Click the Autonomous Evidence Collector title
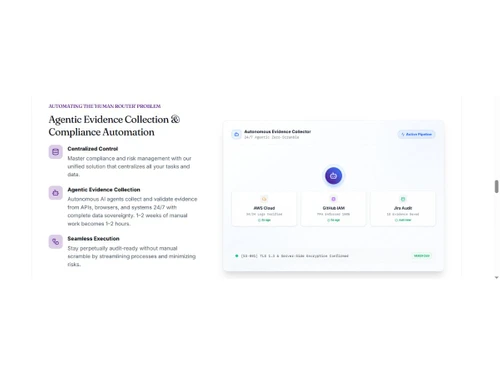 pyautogui.click(x=277, y=132)
